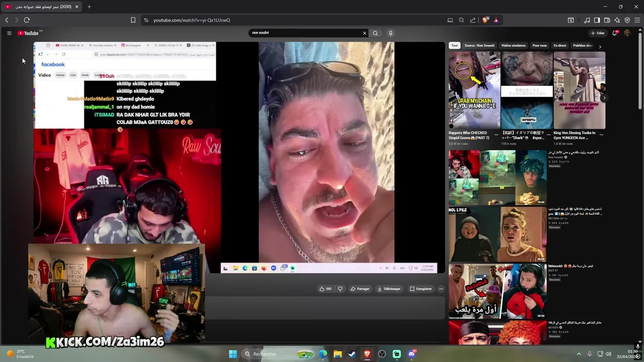
Task: Open YouTube notifications bell
Action: point(615,33)
